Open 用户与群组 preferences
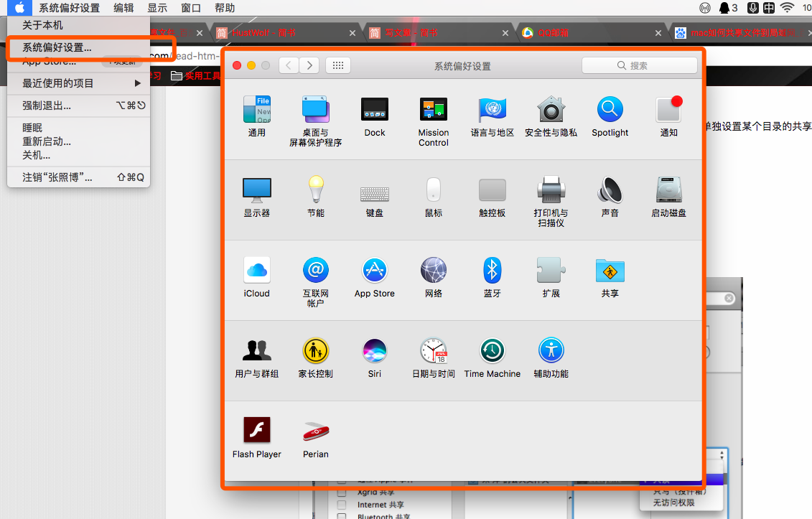 tap(257, 357)
